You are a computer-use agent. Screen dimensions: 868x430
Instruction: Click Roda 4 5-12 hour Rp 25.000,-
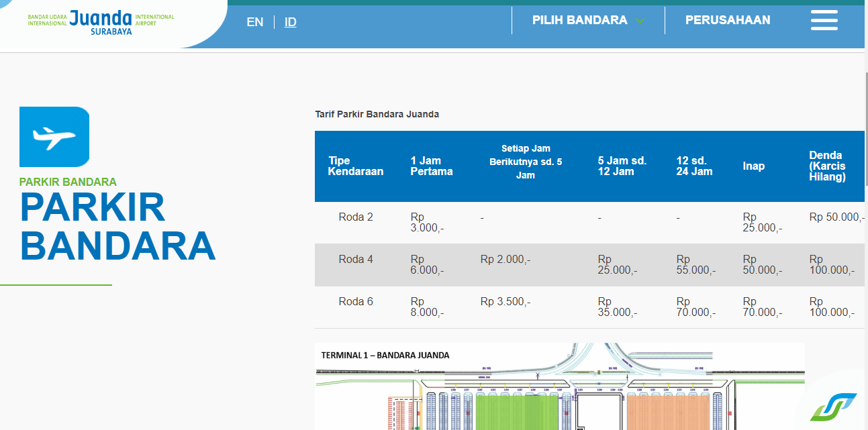point(618,265)
